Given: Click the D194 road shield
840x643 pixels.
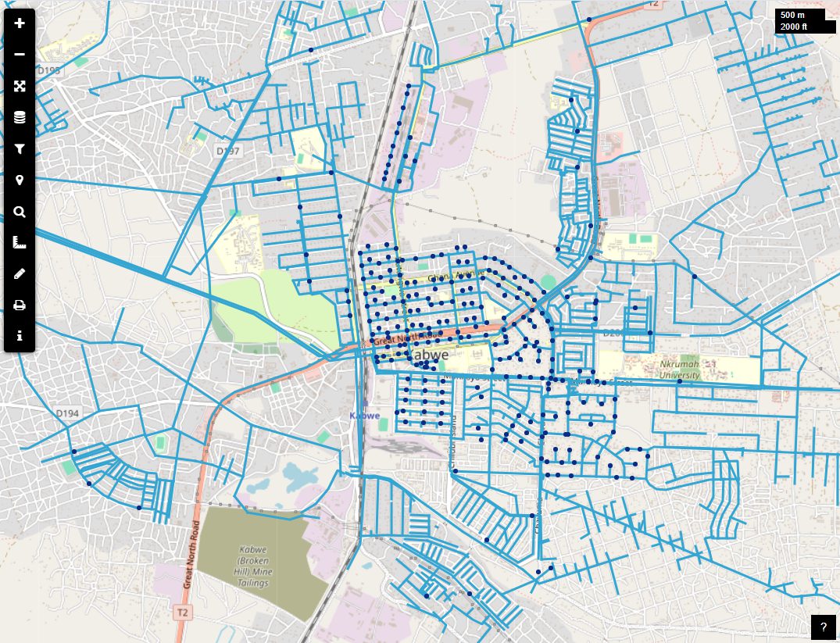Looking at the screenshot, I should [x=67, y=413].
